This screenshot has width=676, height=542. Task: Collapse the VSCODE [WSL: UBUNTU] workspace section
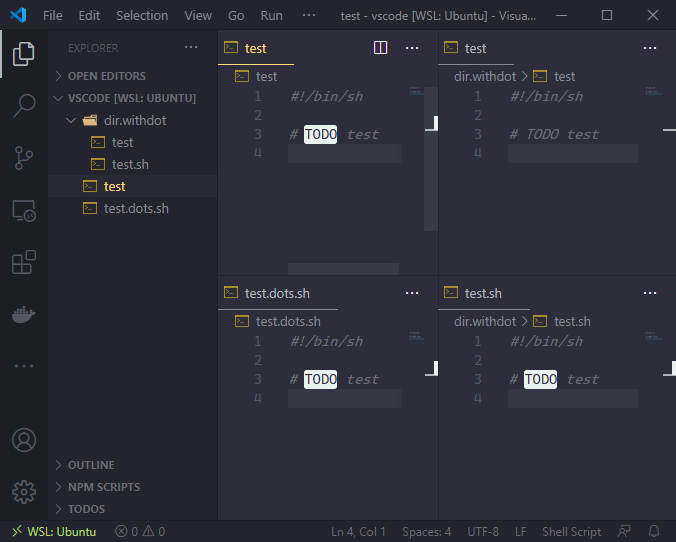(133, 98)
